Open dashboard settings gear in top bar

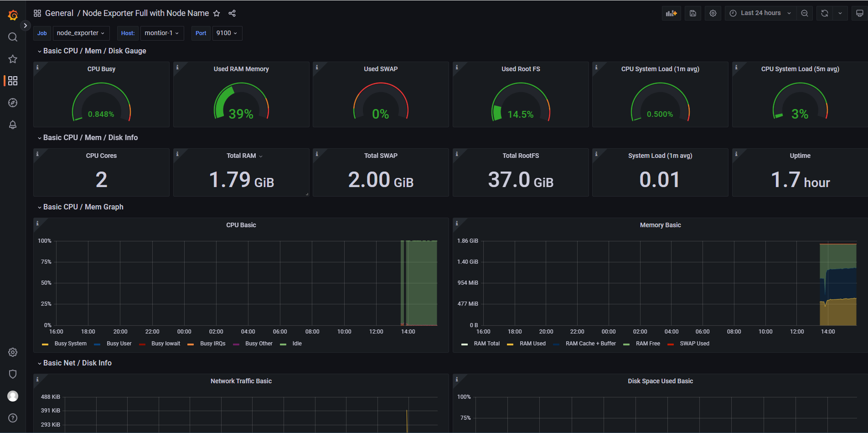pos(713,13)
